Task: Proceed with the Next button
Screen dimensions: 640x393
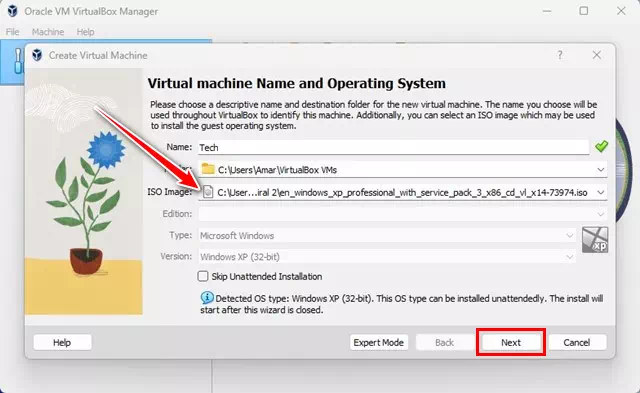Action: coord(511,342)
